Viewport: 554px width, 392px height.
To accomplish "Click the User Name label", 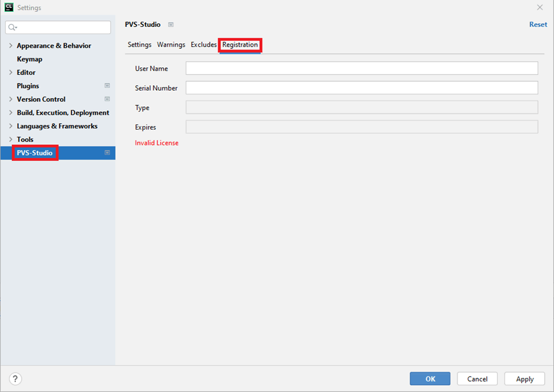I will click(x=151, y=69).
